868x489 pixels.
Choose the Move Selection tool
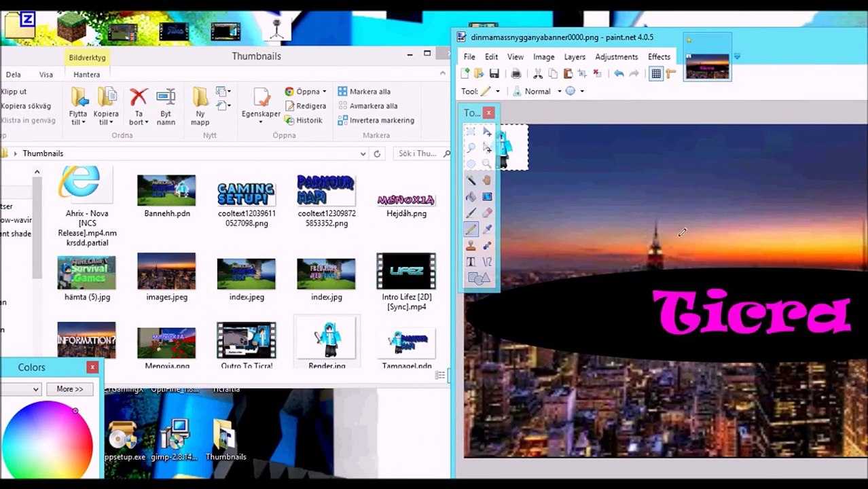(x=487, y=147)
